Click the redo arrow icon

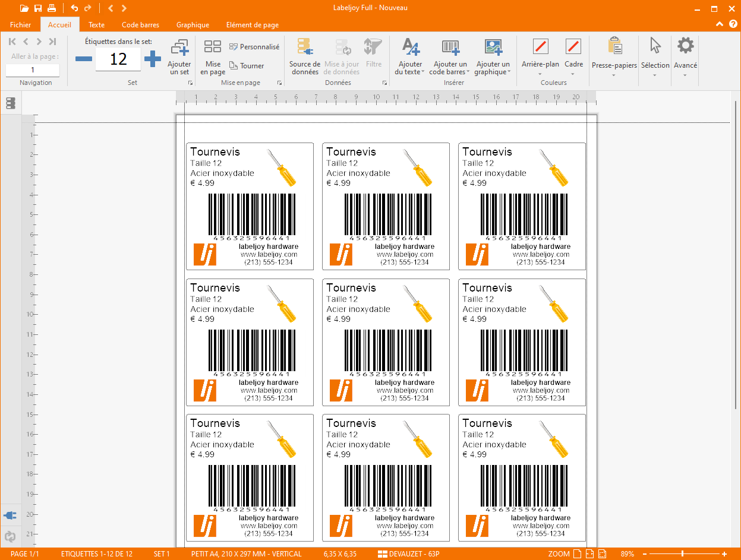(x=88, y=8)
